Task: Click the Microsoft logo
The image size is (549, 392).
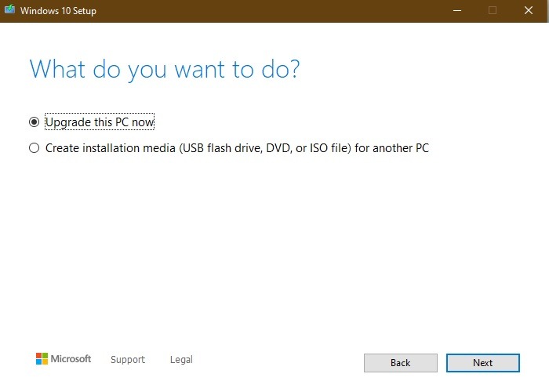Action: point(64,359)
